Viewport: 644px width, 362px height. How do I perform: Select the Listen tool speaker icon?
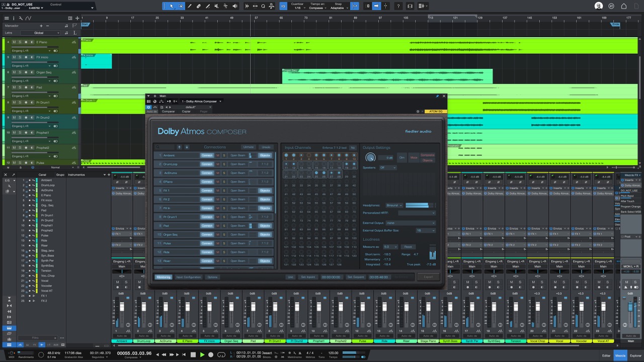[234, 6]
